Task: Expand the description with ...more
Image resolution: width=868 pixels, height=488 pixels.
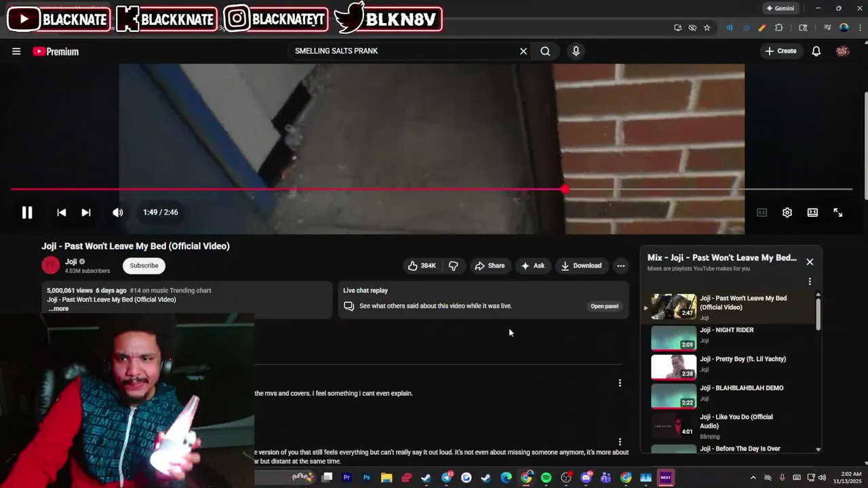Action: 58,309
